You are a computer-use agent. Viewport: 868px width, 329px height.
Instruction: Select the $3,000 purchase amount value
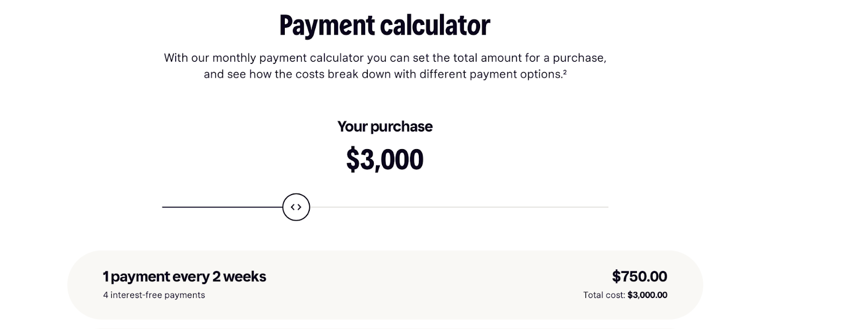point(385,159)
